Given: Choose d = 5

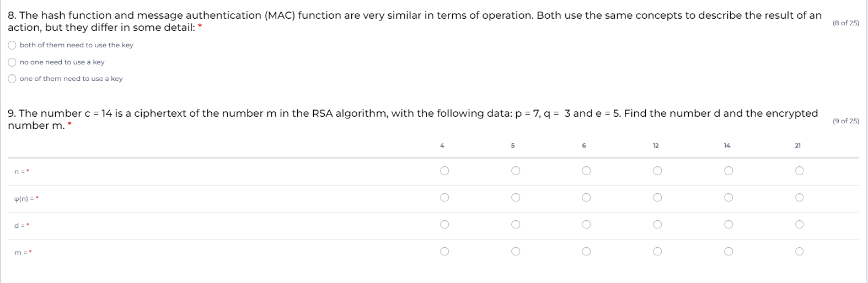Looking at the screenshot, I should click(x=515, y=225).
